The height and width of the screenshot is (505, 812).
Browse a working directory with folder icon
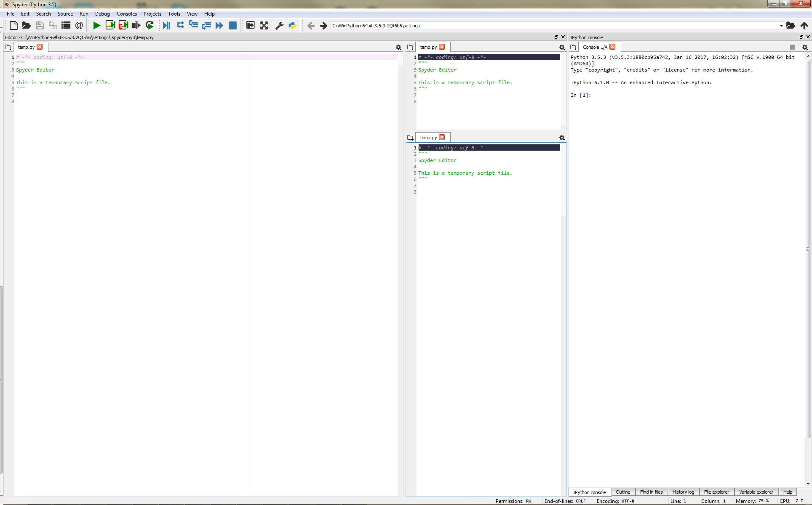tap(791, 25)
